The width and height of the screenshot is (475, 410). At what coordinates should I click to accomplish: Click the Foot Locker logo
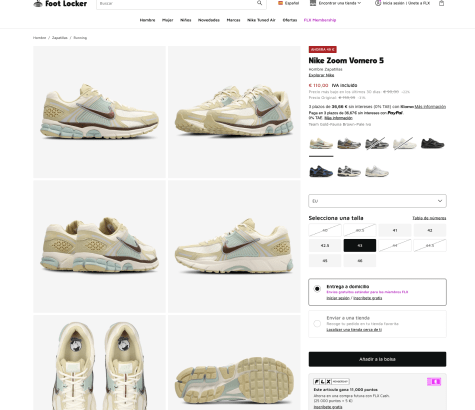point(60,4)
